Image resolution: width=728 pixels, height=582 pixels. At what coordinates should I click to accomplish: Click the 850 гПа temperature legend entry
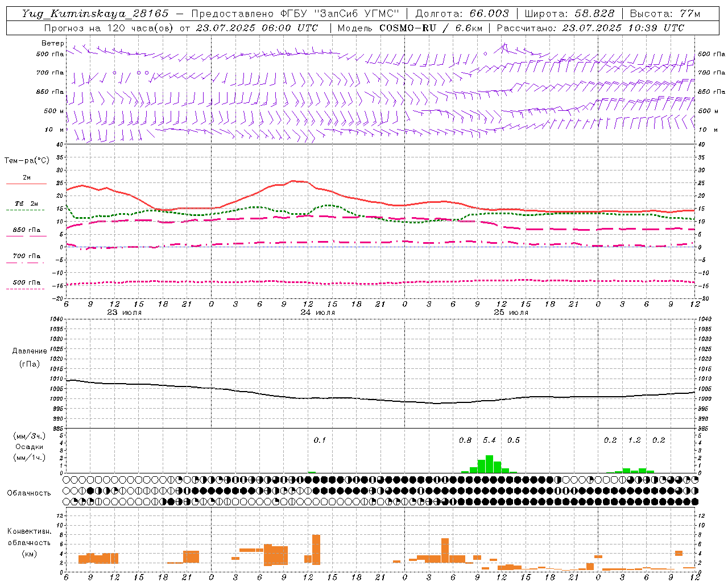(26, 230)
